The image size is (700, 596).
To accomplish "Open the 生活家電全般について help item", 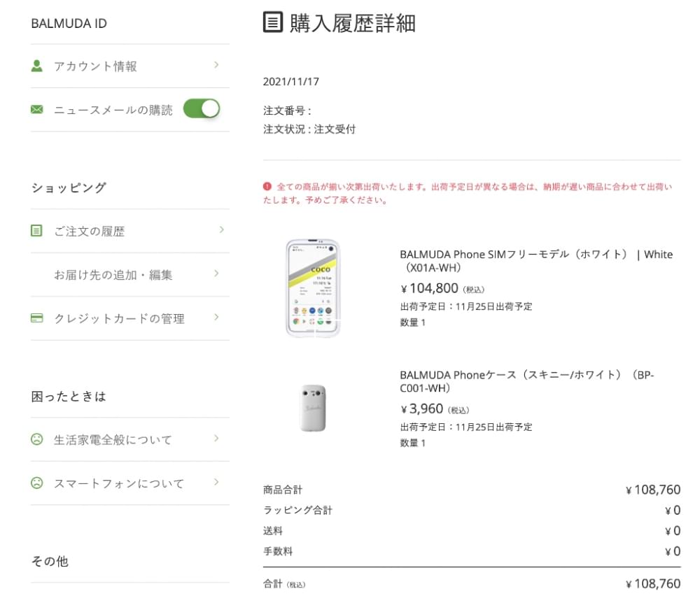I will (130, 439).
